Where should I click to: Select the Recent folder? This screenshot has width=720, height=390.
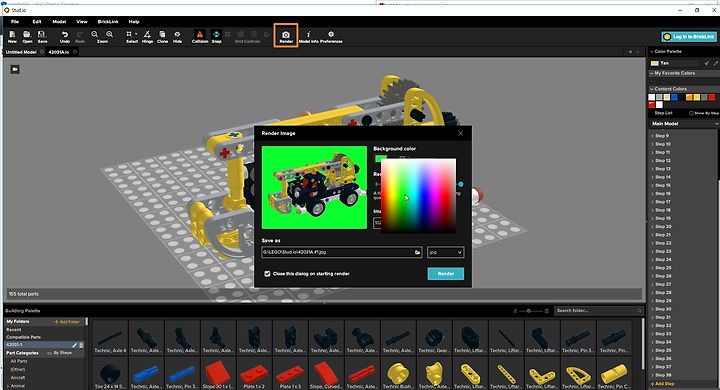coord(14,330)
